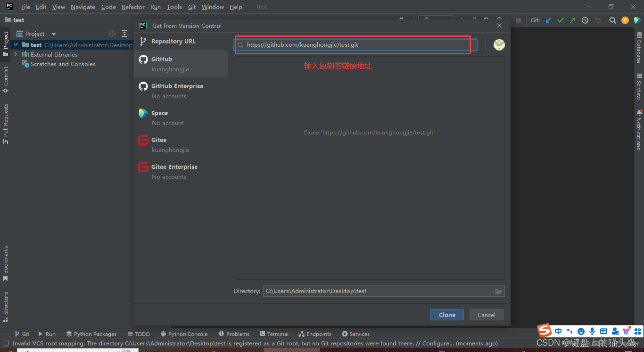Click the Clone button
Image resolution: width=644 pixels, height=352 pixels.
446,314
